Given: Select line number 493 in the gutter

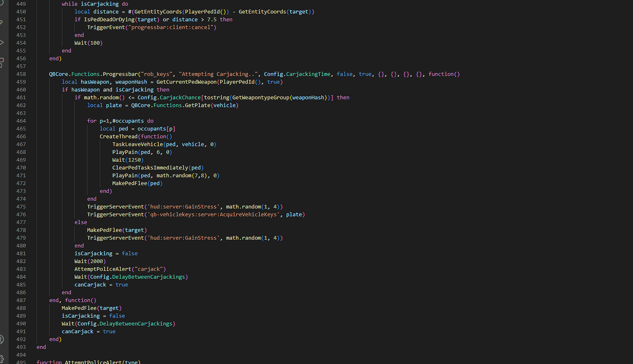Looking at the screenshot, I should tap(21, 347).
